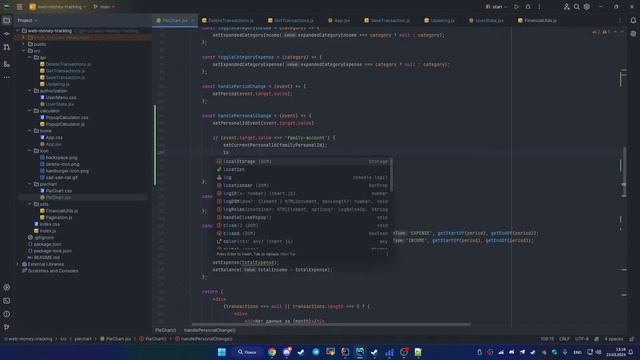Open the Project tool window icon
Viewport: 640px width, 360px height.
pyautogui.click(x=7, y=20)
